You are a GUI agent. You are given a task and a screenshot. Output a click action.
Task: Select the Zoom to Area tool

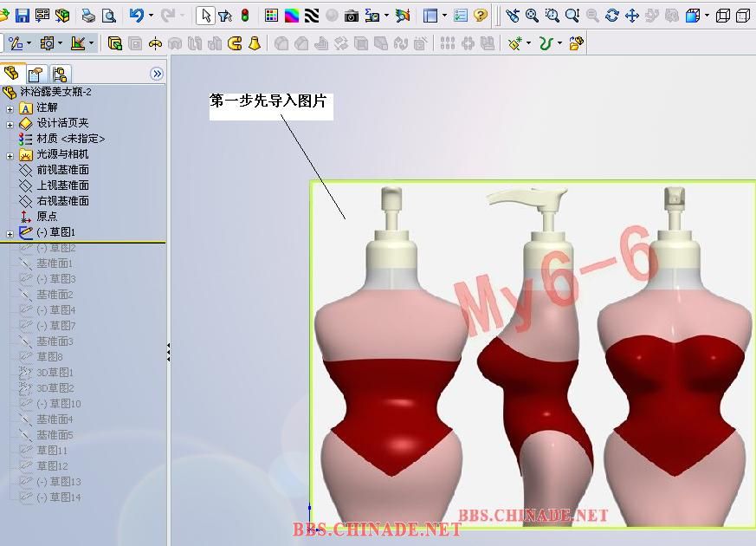point(552,16)
